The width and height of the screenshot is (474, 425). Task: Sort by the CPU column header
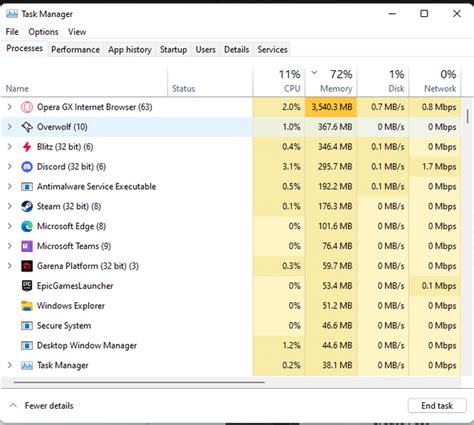coord(279,82)
